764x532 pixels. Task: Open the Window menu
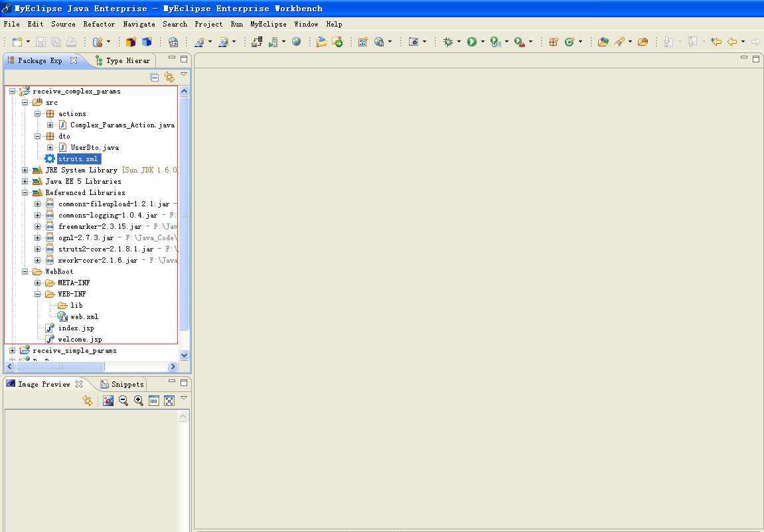306,24
